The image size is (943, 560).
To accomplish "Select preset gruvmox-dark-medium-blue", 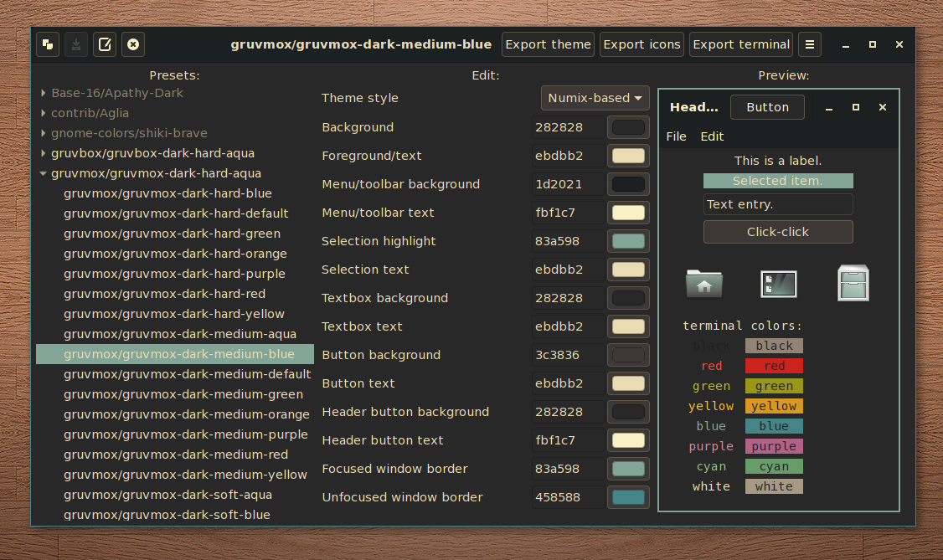I will click(175, 354).
